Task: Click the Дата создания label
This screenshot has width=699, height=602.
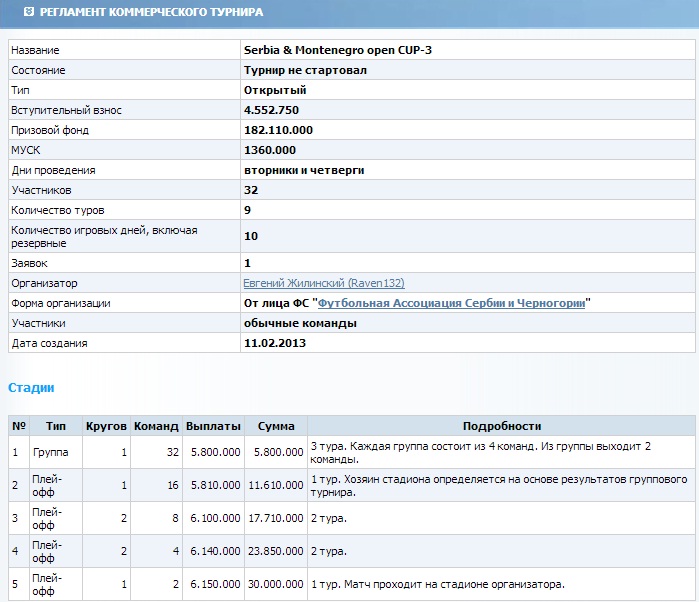Action: coord(49,343)
